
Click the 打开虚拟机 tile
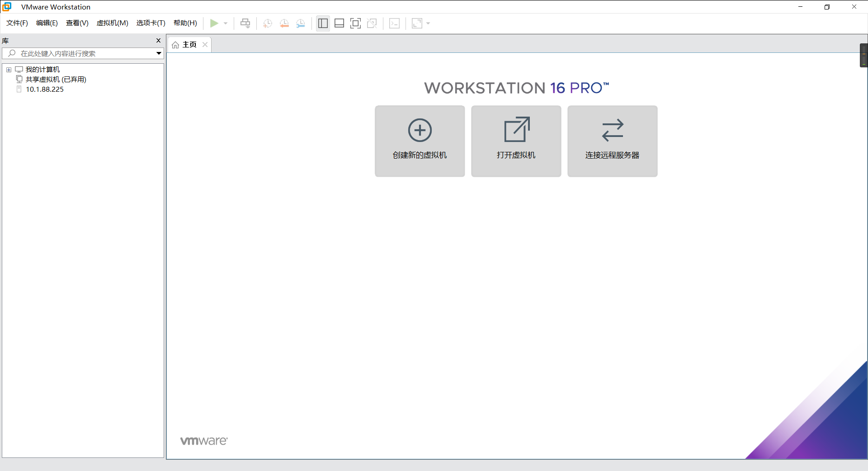[516, 141]
